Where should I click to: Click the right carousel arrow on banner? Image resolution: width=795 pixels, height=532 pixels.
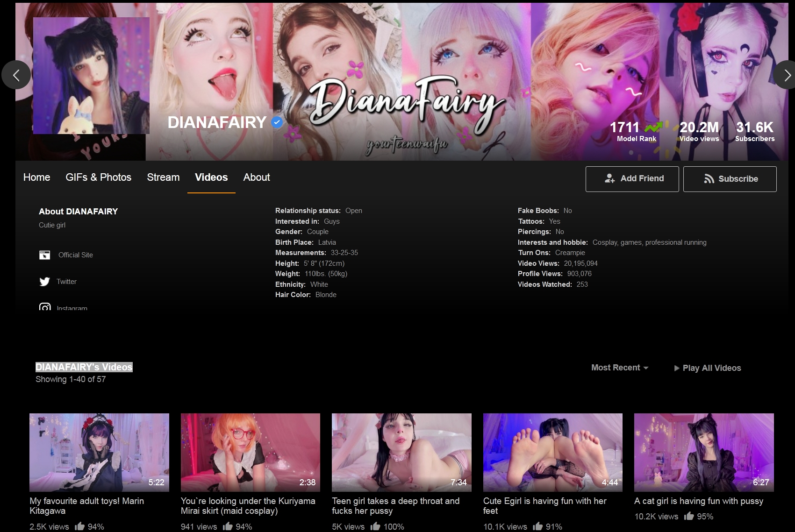pyautogui.click(x=786, y=75)
